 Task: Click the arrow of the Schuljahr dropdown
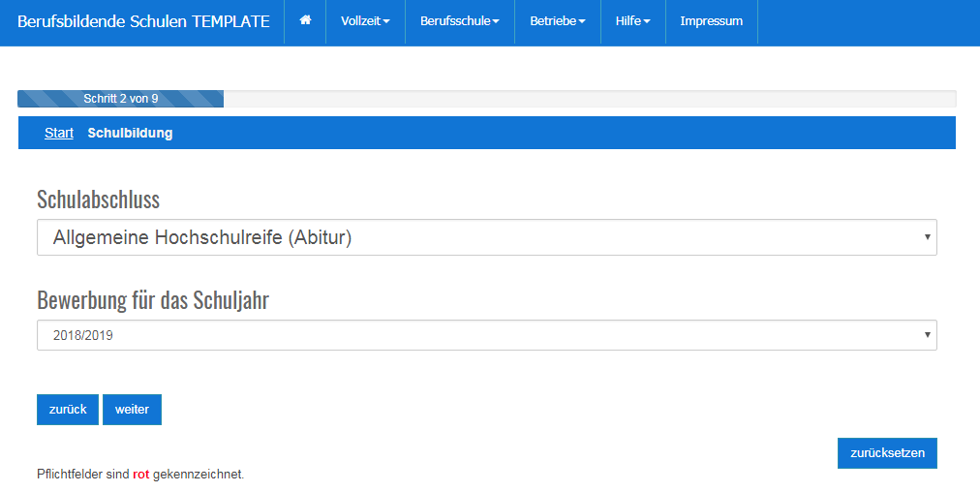927,335
